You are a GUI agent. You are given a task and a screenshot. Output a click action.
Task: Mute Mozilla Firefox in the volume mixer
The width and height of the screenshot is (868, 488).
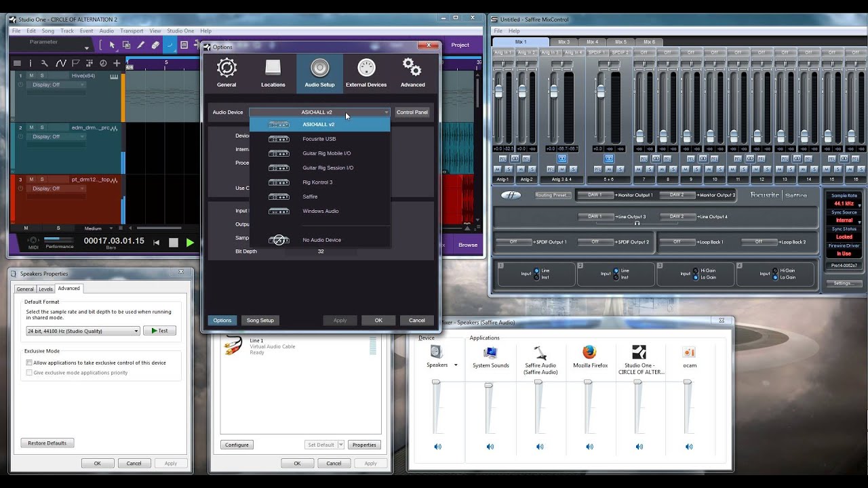(x=589, y=447)
